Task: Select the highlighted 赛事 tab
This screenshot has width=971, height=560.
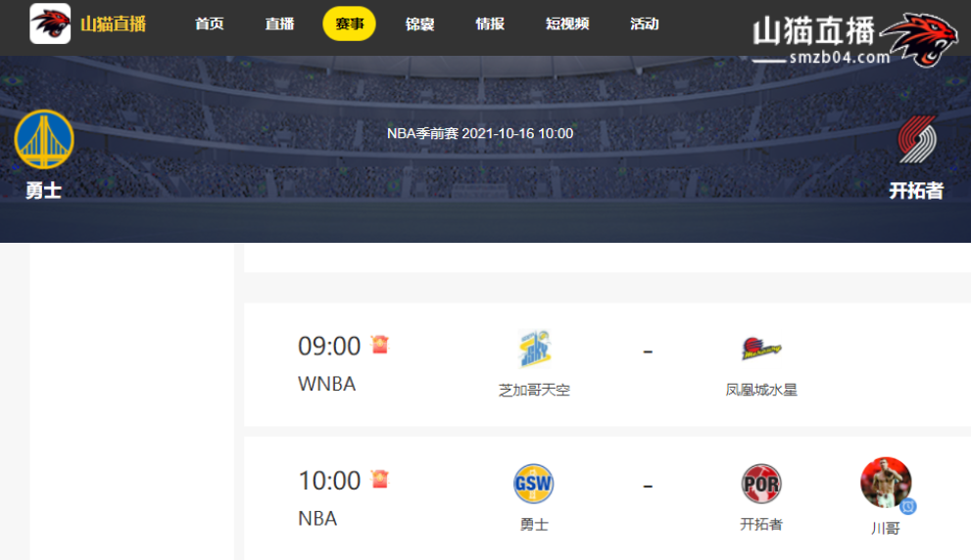Action: (x=349, y=23)
